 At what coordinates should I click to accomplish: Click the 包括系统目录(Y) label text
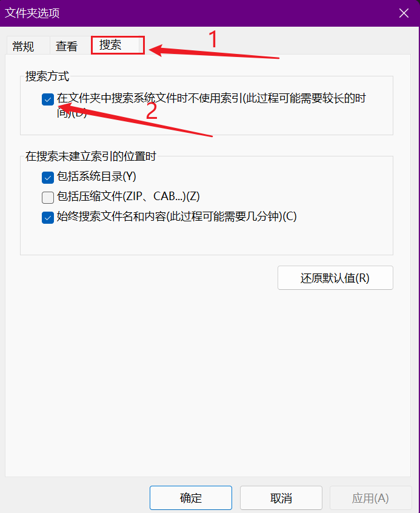tap(96, 176)
